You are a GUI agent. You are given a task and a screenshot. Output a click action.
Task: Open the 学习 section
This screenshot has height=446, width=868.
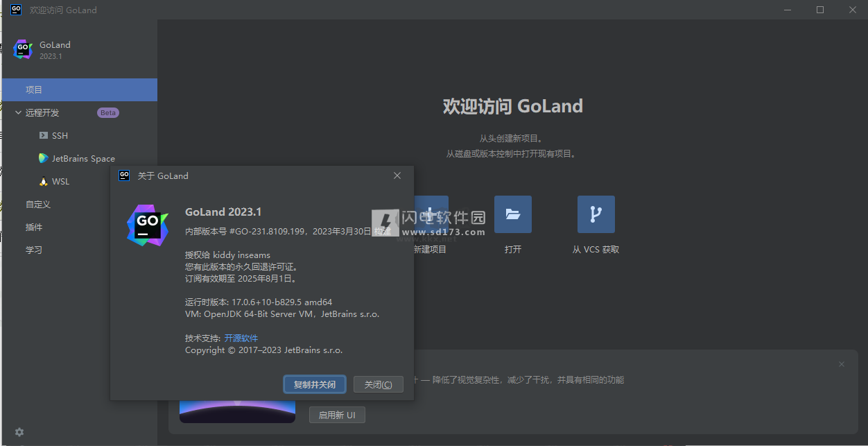(x=33, y=250)
